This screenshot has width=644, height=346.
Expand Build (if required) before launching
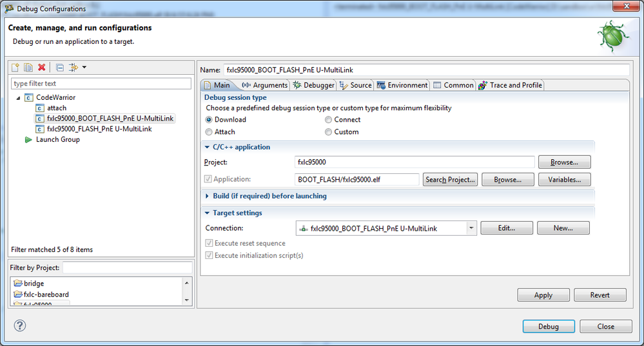pyautogui.click(x=207, y=196)
